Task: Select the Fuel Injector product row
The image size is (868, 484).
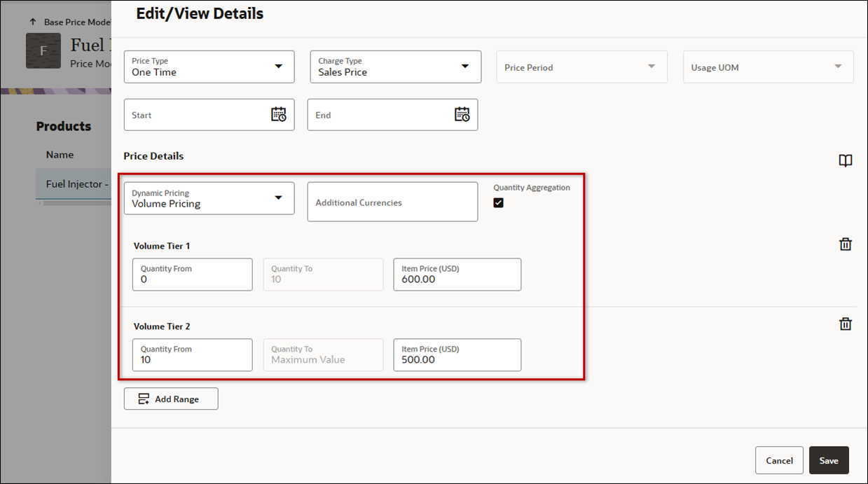Action: coord(74,184)
